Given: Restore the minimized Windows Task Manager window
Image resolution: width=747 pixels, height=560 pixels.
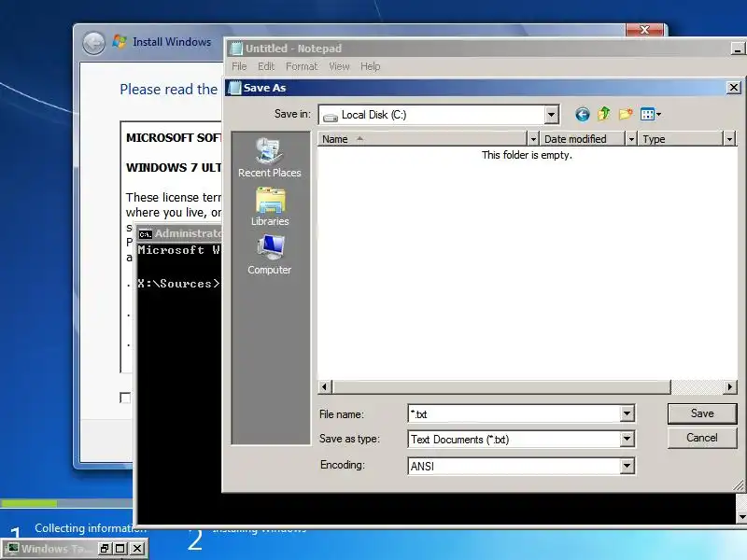Looking at the screenshot, I should tap(105, 549).
